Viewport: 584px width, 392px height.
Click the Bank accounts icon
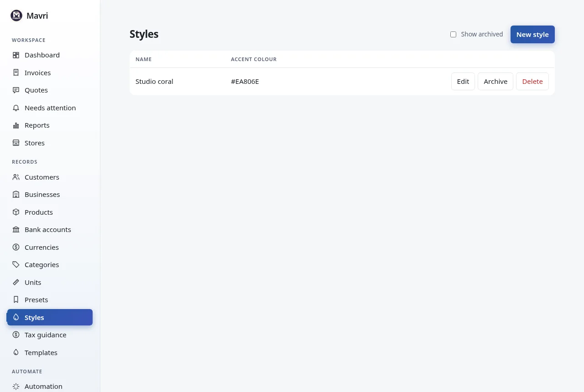[16, 230]
